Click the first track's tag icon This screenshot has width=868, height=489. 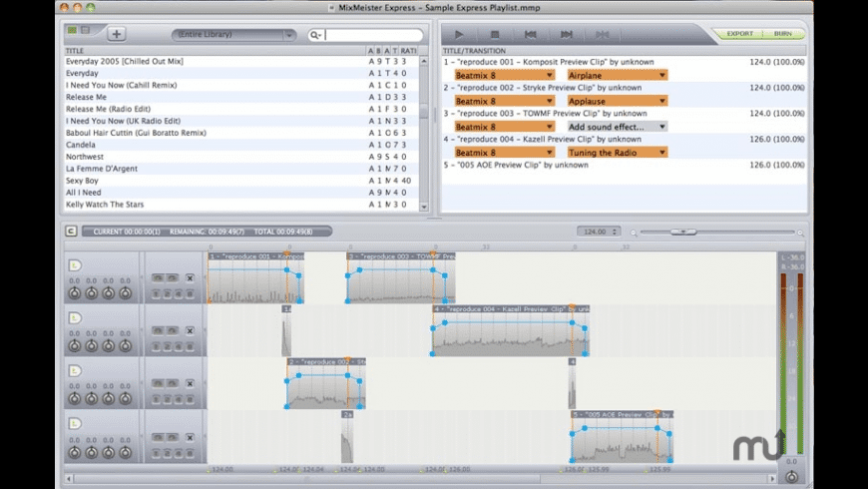75,265
